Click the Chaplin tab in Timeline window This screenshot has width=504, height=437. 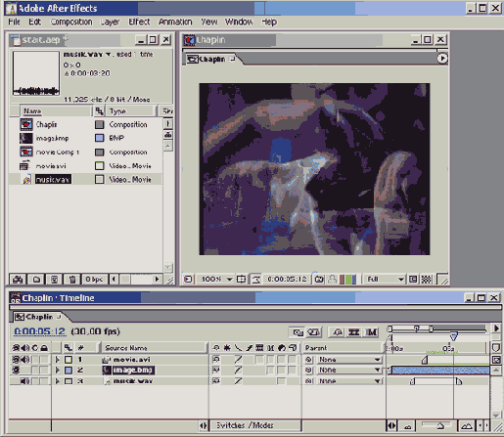(x=38, y=317)
